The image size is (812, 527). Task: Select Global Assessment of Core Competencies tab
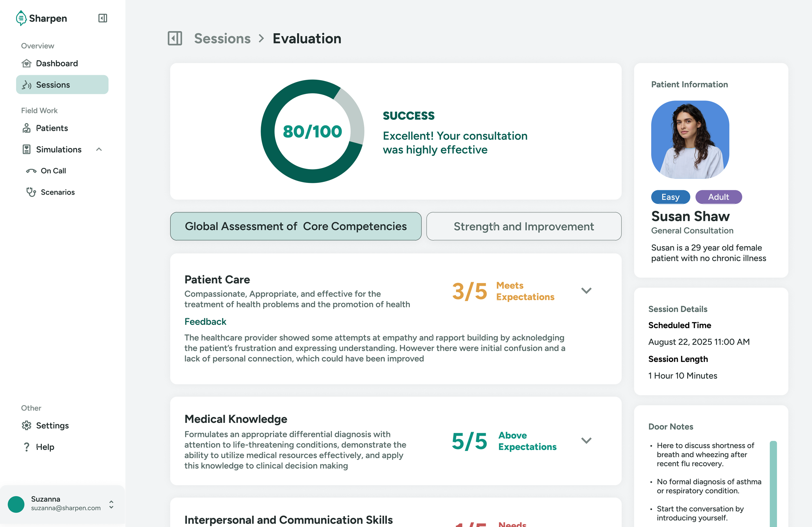(x=295, y=226)
